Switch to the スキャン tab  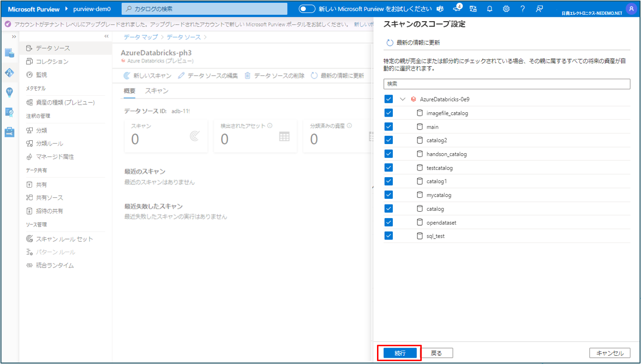pyautogui.click(x=157, y=91)
